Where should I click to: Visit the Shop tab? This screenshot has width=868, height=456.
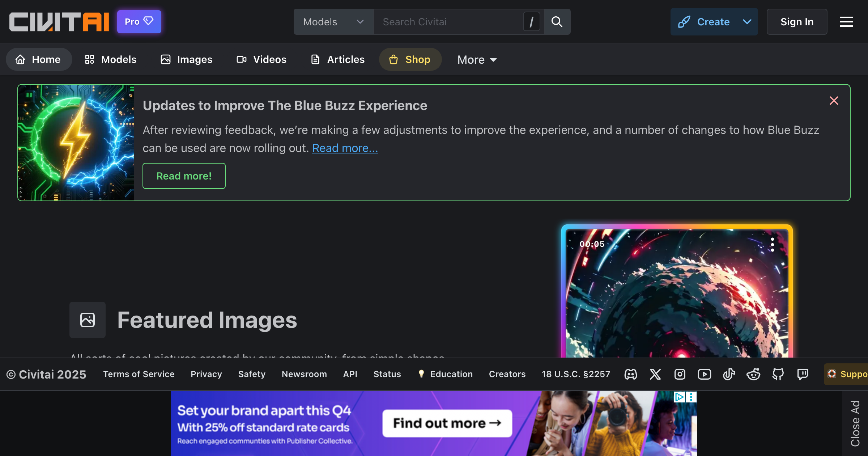[410, 59]
